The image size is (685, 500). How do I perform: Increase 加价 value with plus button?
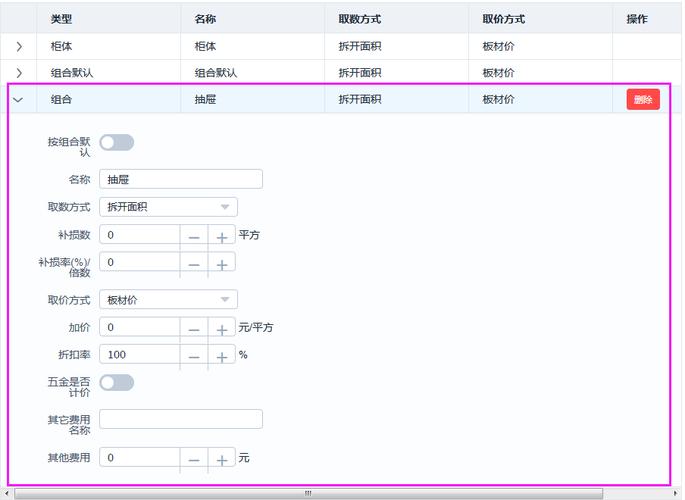pyautogui.click(x=222, y=327)
